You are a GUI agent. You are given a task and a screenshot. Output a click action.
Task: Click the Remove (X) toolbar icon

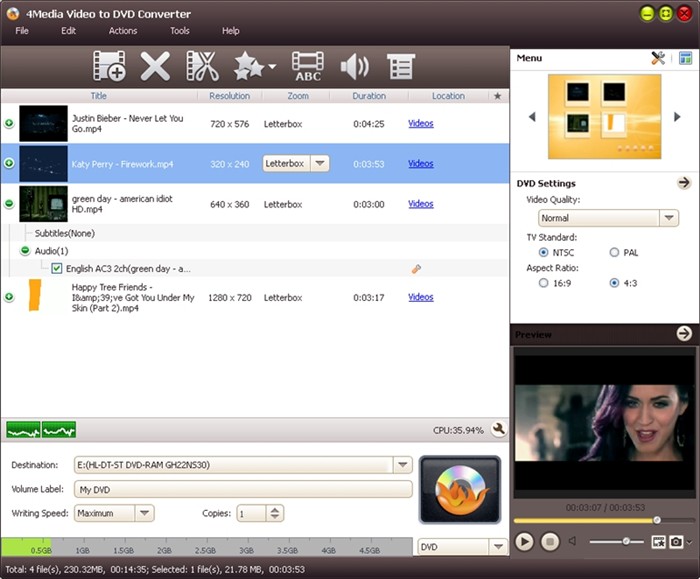[x=155, y=66]
